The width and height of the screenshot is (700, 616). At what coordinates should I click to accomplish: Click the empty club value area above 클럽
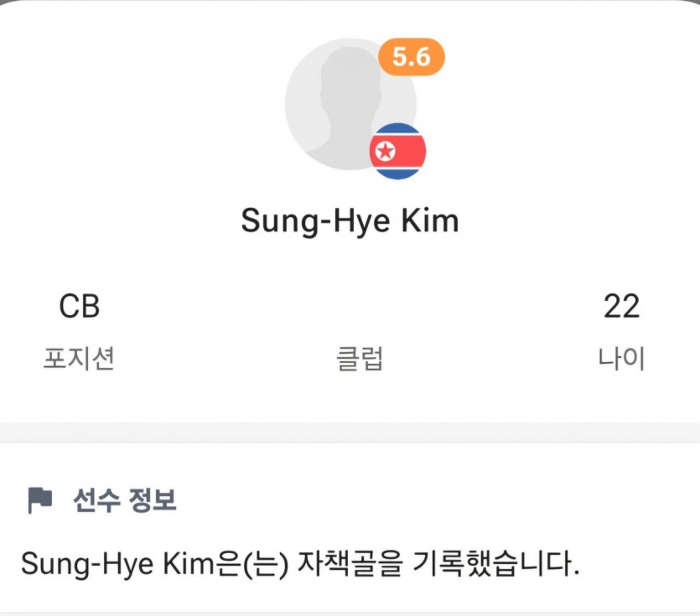tap(360, 307)
